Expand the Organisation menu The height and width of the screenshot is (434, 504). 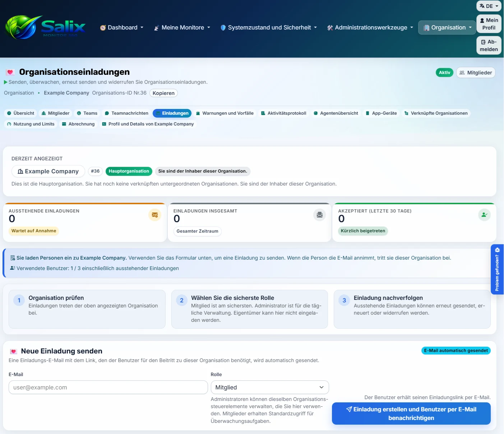(x=447, y=28)
